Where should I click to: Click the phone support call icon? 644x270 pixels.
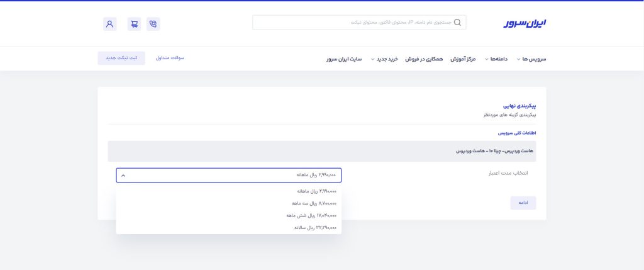point(153,24)
